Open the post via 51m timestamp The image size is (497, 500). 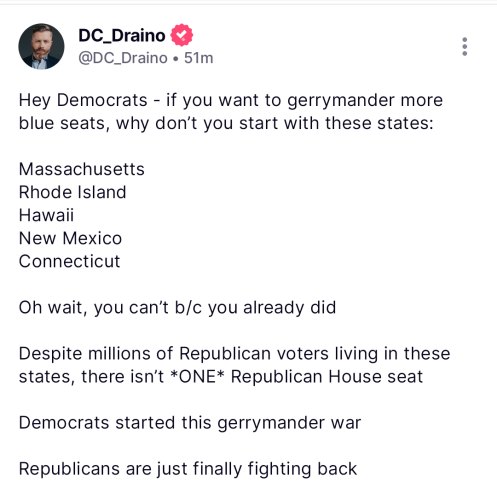tap(199, 58)
